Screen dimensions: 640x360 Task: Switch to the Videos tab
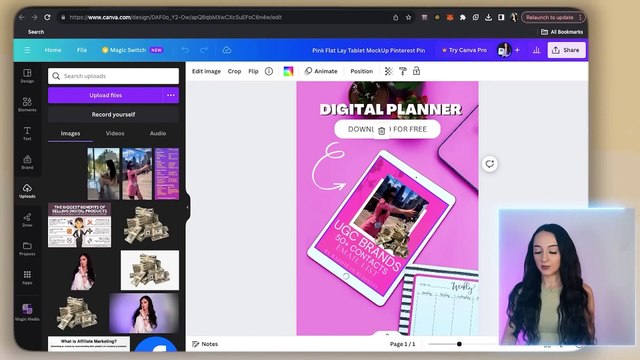tap(115, 133)
